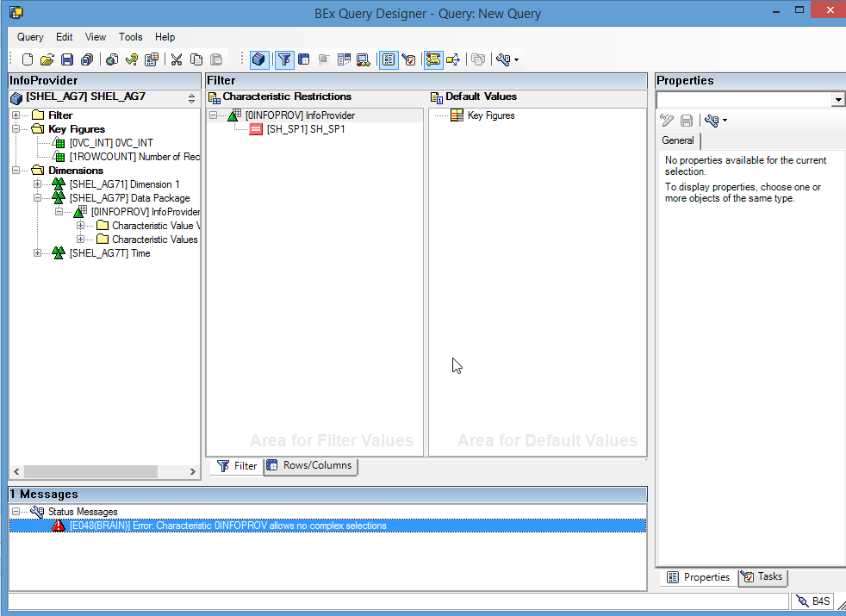Select [0INFOPROV] InfoProvider under Data Package

click(x=145, y=212)
